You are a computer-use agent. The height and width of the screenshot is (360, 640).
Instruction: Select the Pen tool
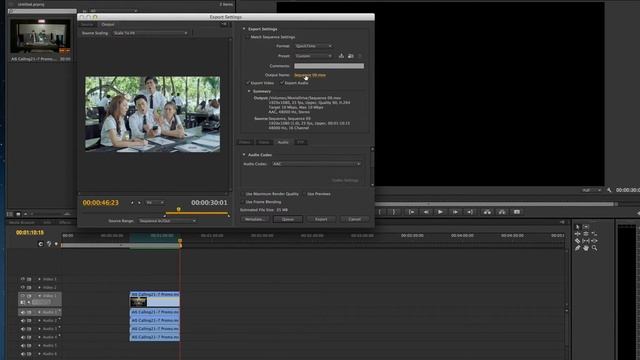point(578,248)
